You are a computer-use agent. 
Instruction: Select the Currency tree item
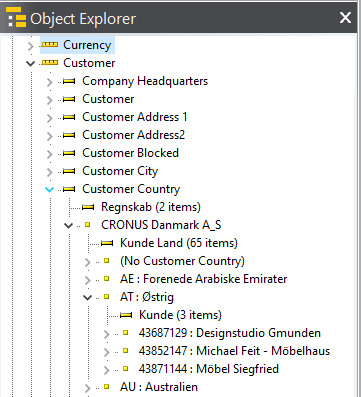[x=87, y=45]
